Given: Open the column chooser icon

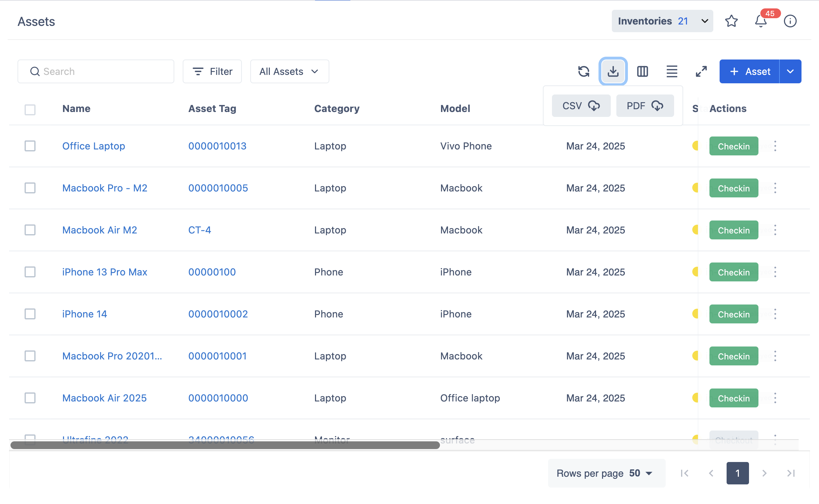Looking at the screenshot, I should [x=642, y=71].
